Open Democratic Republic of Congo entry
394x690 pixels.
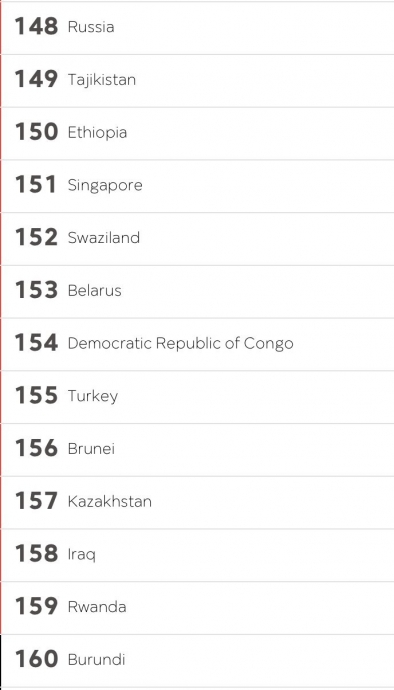pyautogui.click(x=197, y=345)
